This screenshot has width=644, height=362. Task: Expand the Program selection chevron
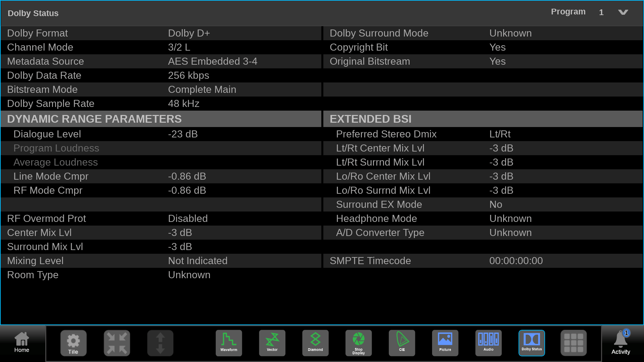click(623, 12)
